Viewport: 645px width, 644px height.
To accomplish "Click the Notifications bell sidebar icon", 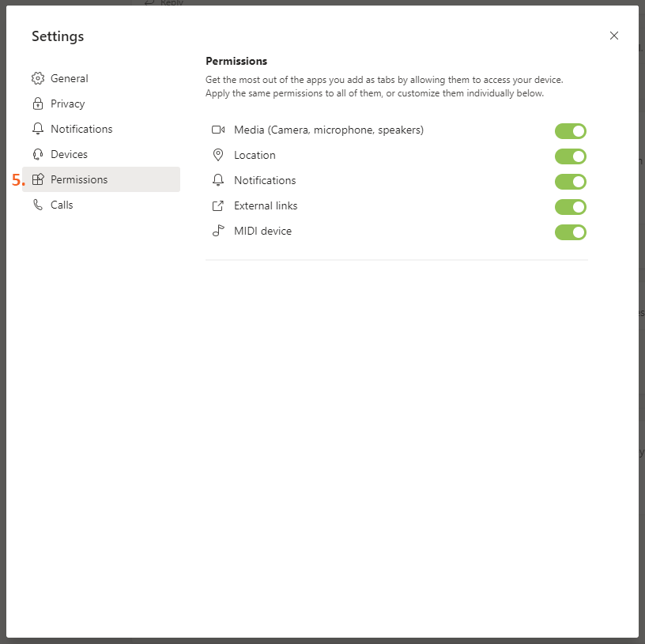I will (x=38, y=129).
